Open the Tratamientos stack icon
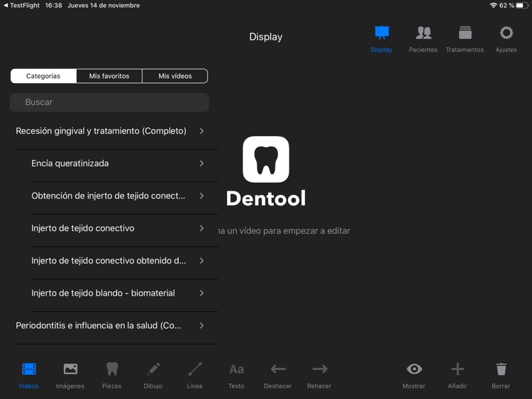532x399 pixels. tap(465, 33)
